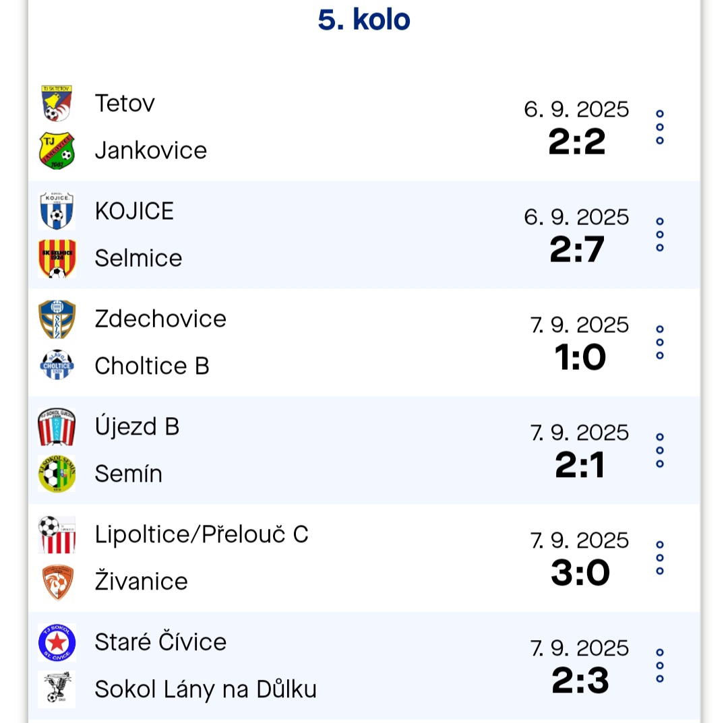Open Jankovice club crest
Viewport: 728px width, 723px height.
point(57,151)
